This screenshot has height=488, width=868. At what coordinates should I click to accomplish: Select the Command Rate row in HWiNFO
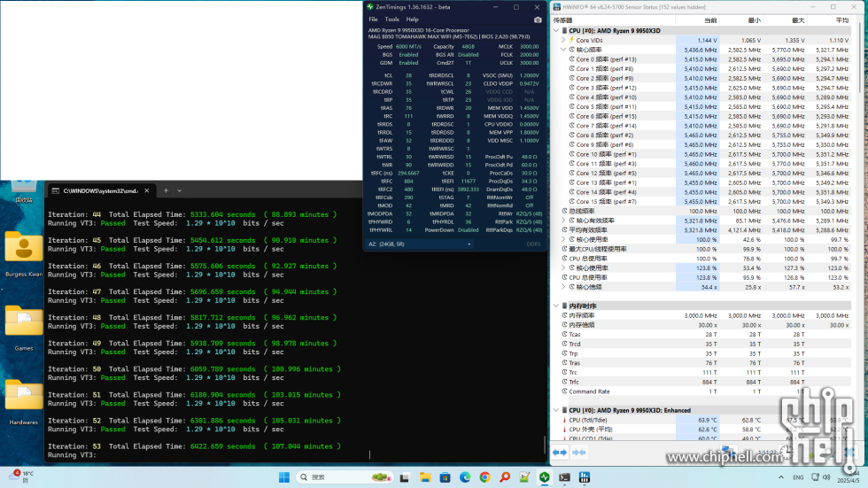click(x=701, y=391)
